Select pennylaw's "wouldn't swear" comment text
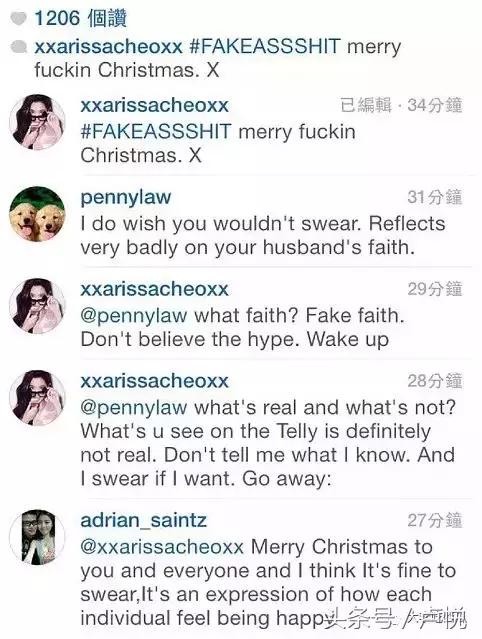Image resolution: width=482 pixels, height=639 pixels. 263,236
